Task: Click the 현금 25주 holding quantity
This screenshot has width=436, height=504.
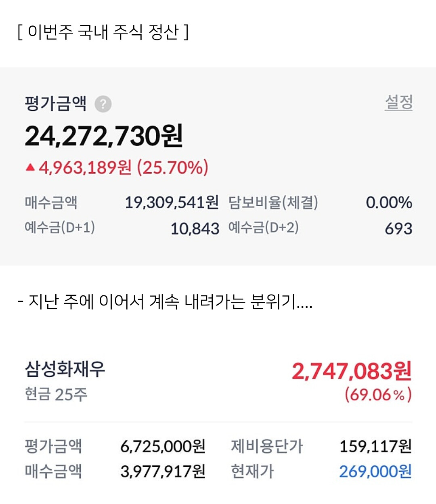Action: pos(56,394)
